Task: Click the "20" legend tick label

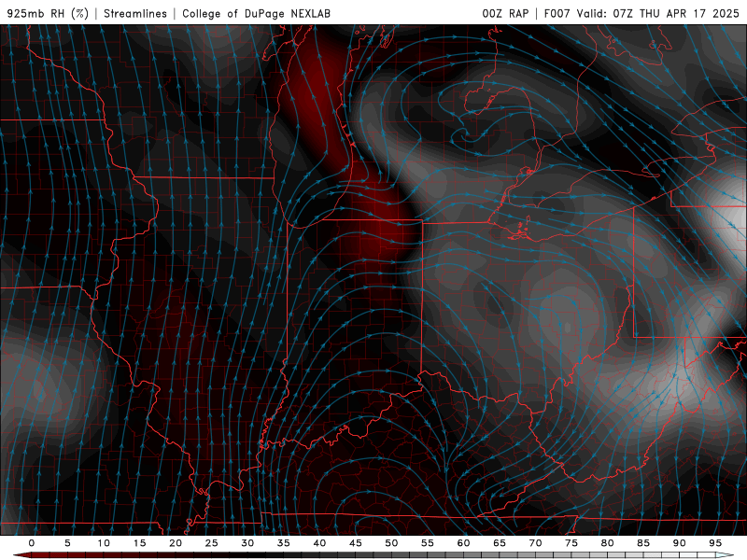Action: click(x=176, y=543)
